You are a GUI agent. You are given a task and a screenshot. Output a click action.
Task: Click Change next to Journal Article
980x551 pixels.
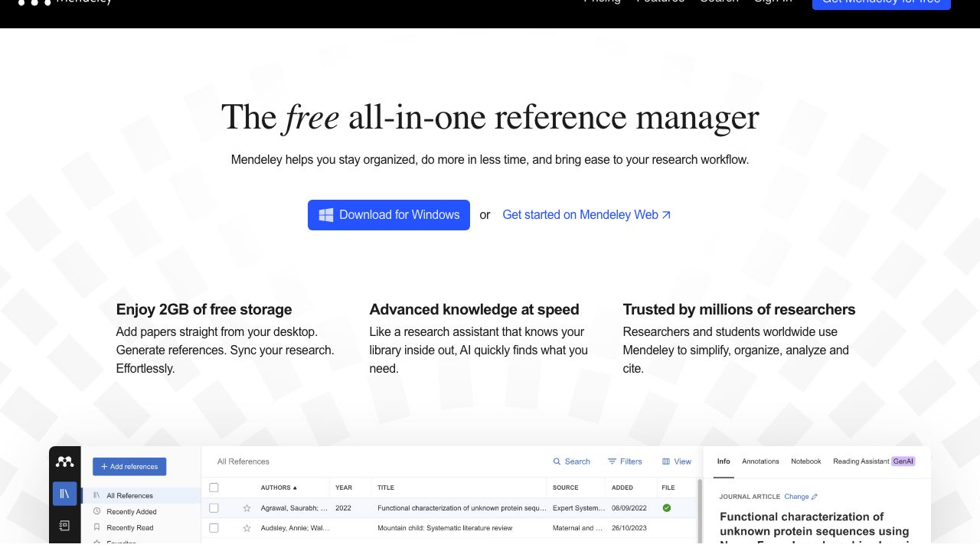click(x=801, y=497)
